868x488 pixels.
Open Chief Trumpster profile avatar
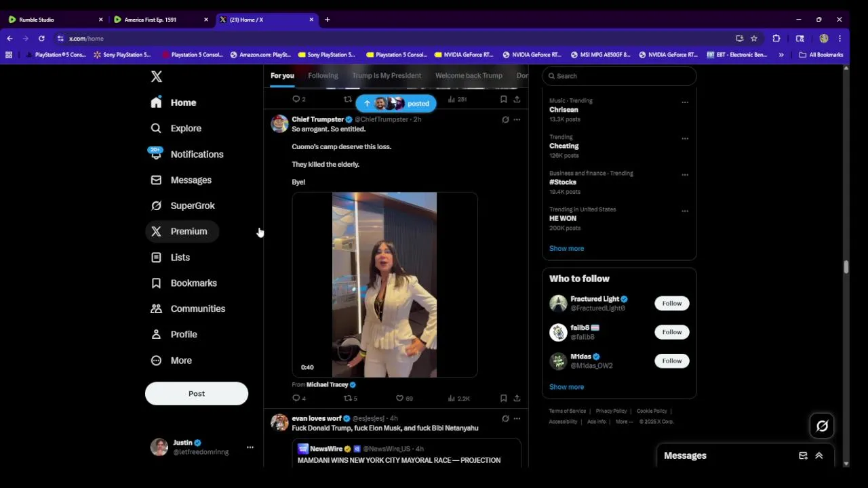point(279,123)
